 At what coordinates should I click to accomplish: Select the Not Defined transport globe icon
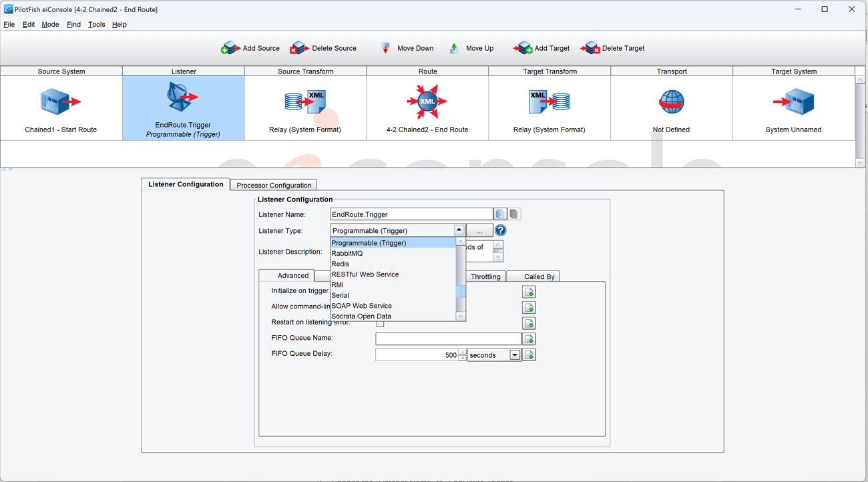click(x=672, y=102)
